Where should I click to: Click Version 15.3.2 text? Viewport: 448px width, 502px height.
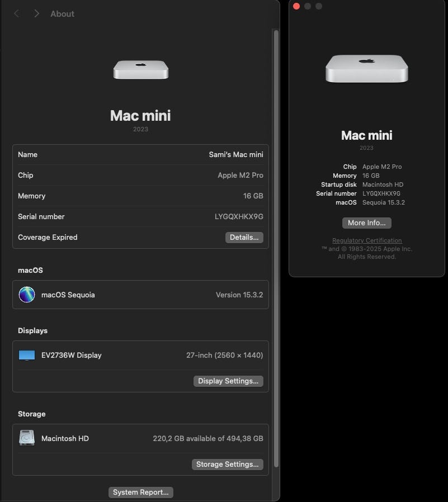[239, 295]
